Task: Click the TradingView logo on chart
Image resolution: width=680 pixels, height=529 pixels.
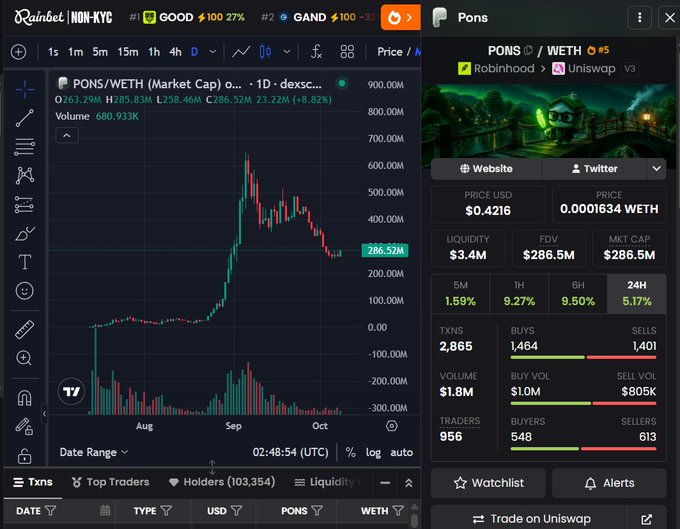Action: (x=71, y=392)
